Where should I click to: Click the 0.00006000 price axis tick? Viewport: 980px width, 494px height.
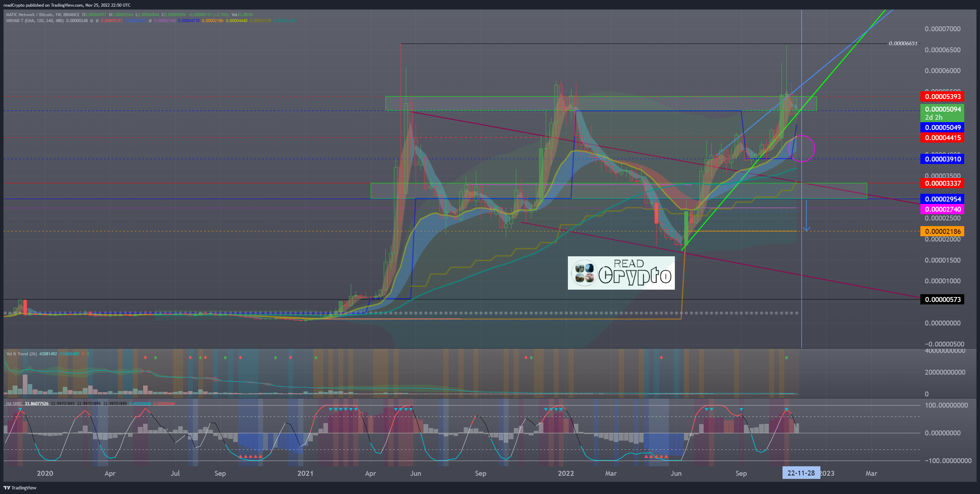pyautogui.click(x=942, y=71)
